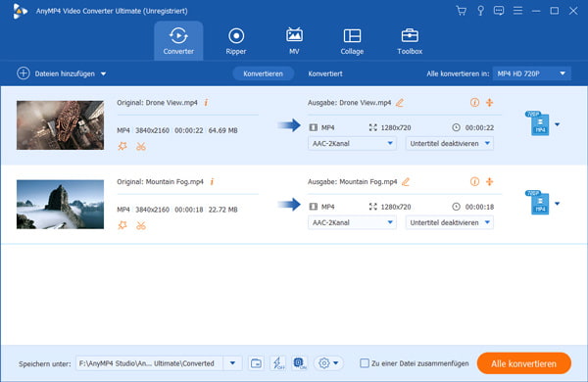Click the 720P MP4 format icon for Drone View
Viewport: 588px width, 382px height.
[x=538, y=123]
